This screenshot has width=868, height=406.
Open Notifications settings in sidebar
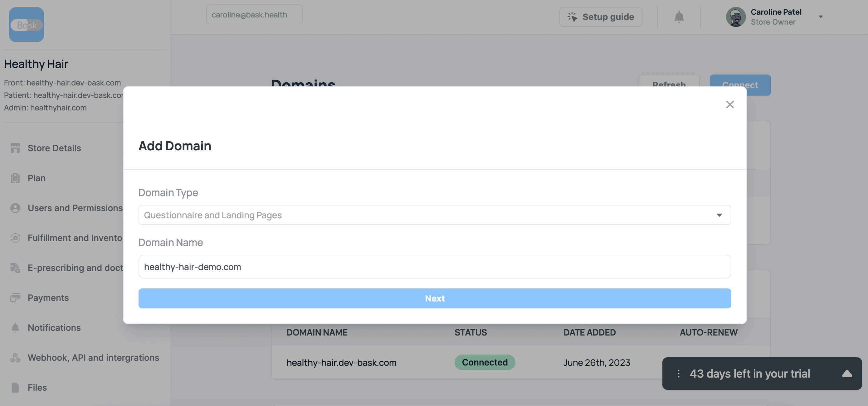54,328
